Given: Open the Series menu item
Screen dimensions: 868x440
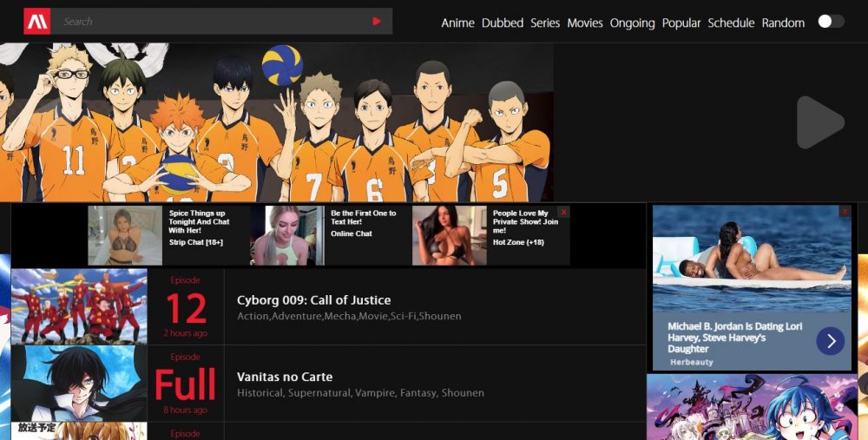Looking at the screenshot, I should (545, 23).
